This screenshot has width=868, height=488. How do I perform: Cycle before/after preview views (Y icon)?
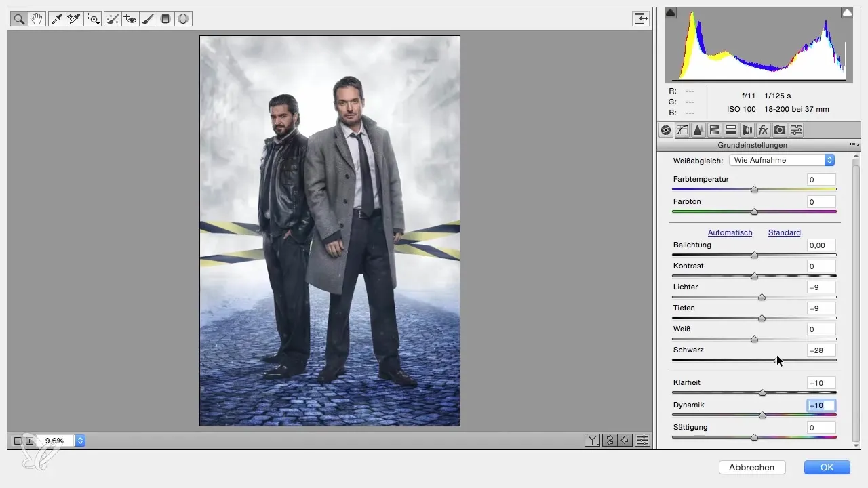[x=592, y=441]
